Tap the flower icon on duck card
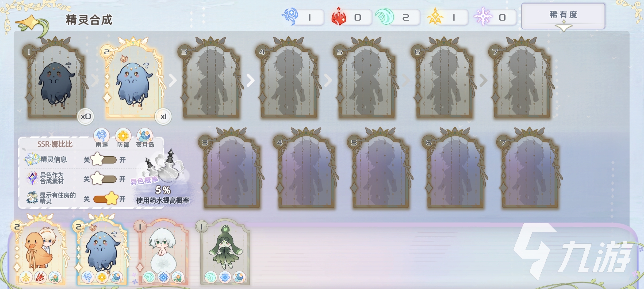 click(x=55, y=277)
